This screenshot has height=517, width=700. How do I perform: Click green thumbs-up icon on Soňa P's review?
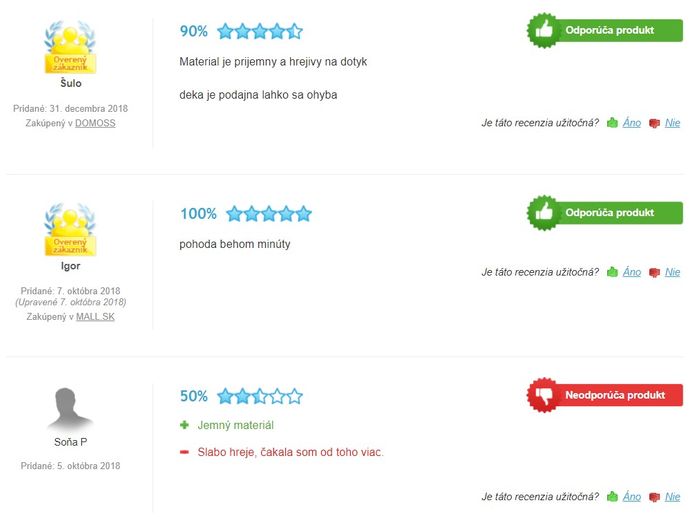[612, 496]
